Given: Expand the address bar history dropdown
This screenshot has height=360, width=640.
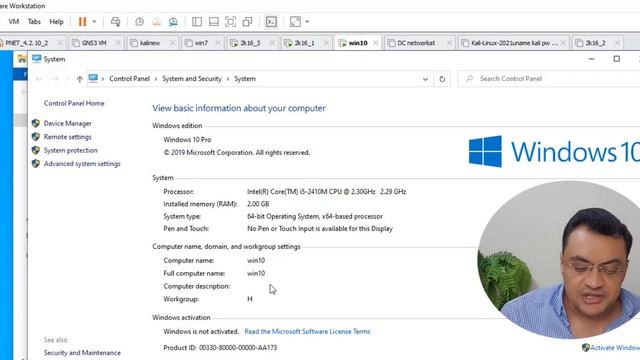Looking at the screenshot, I should pos(425,79).
